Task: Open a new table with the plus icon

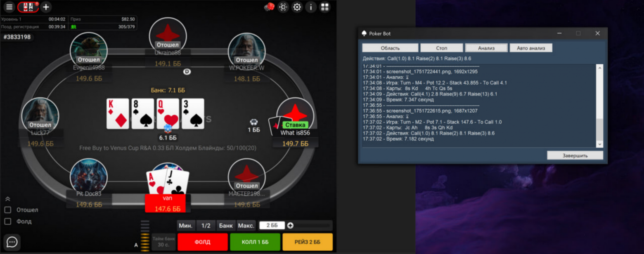Action: click(x=45, y=7)
